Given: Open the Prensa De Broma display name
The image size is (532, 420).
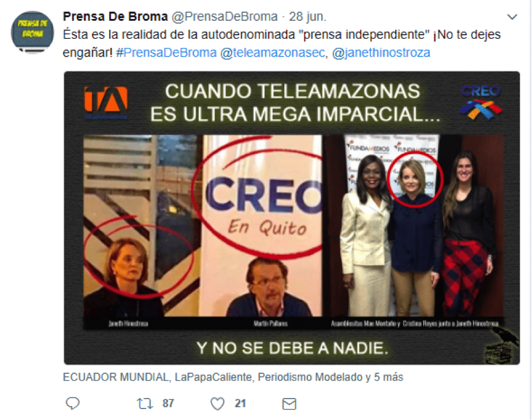Looking at the screenshot, I should tap(116, 16).
